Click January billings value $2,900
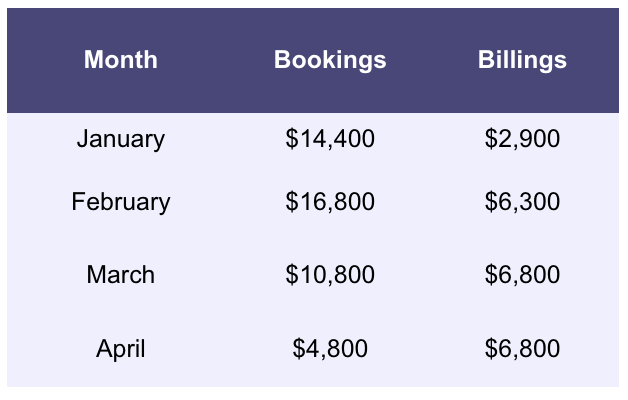The height and width of the screenshot is (400, 628). 522,138
